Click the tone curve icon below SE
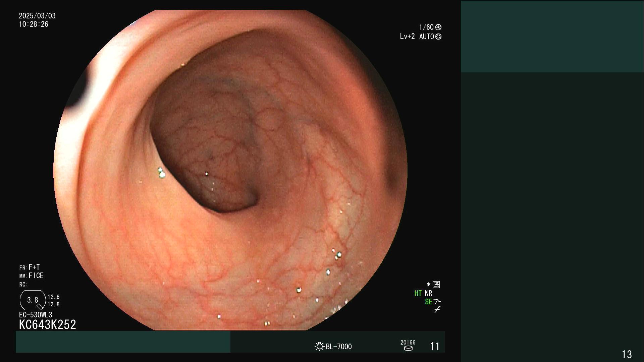The image size is (644, 362). (437, 310)
